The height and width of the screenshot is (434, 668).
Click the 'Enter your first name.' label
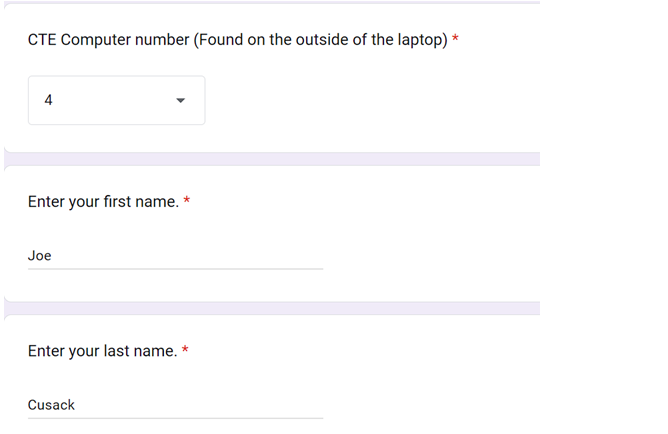[103, 202]
